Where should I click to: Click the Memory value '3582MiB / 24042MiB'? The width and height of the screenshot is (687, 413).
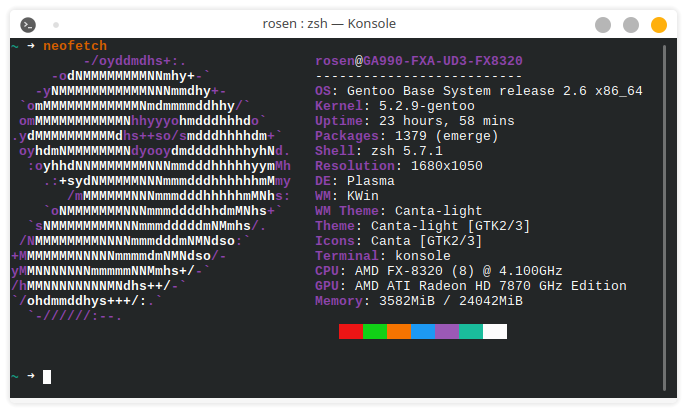pyautogui.click(x=451, y=301)
